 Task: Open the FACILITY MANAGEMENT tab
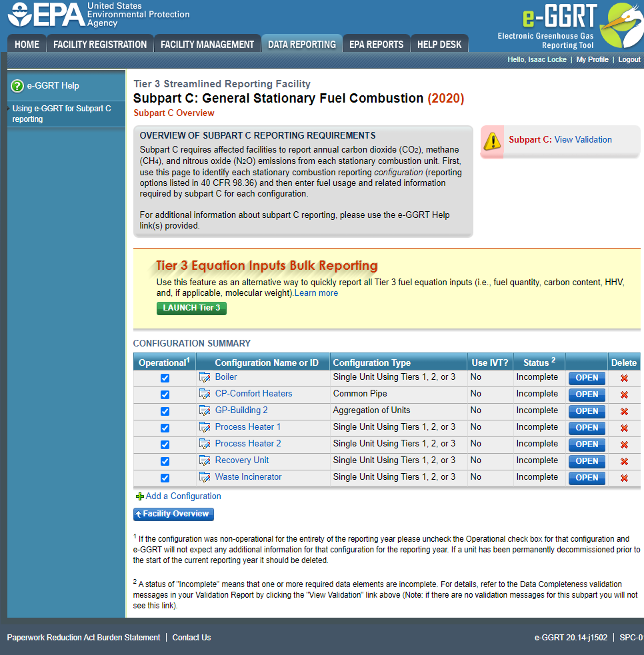(x=207, y=44)
